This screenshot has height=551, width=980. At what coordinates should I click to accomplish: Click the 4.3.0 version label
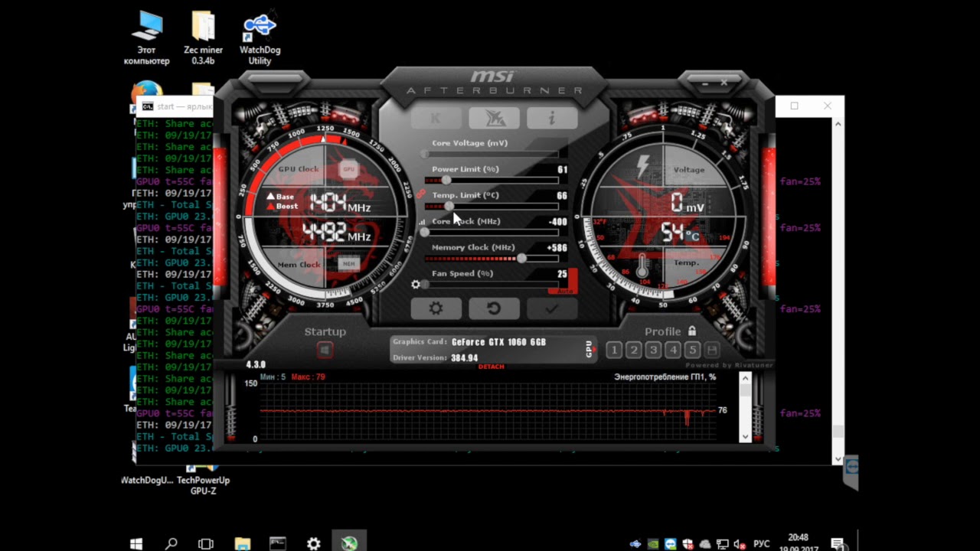(x=256, y=365)
